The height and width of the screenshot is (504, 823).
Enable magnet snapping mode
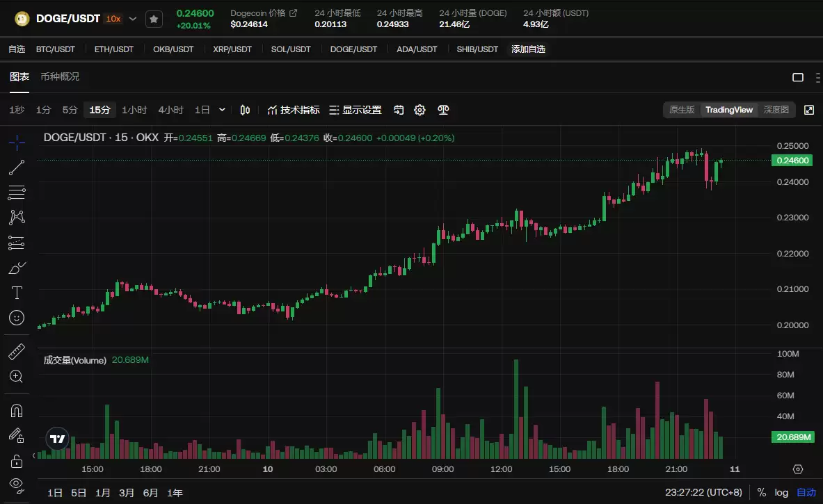[16, 410]
